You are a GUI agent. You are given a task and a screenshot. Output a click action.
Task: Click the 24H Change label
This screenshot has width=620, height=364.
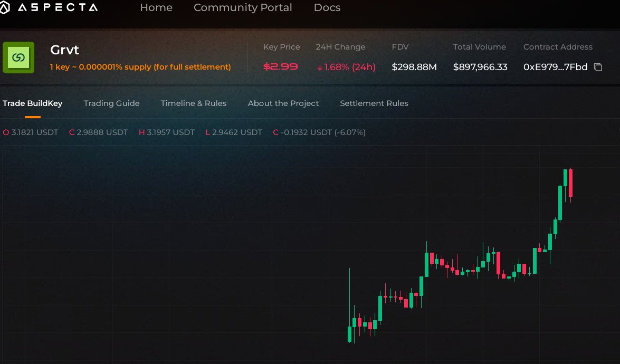pyautogui.click(x=340, y=47)
